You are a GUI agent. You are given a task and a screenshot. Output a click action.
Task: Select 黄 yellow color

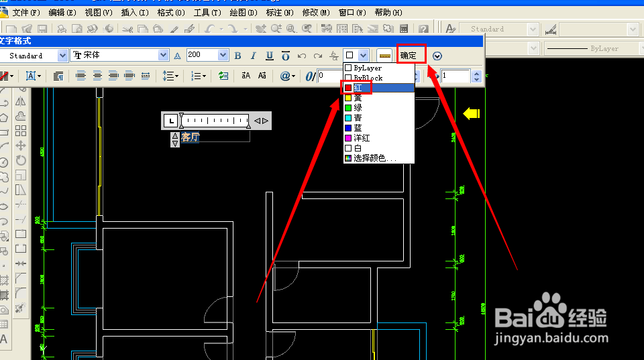378,98
